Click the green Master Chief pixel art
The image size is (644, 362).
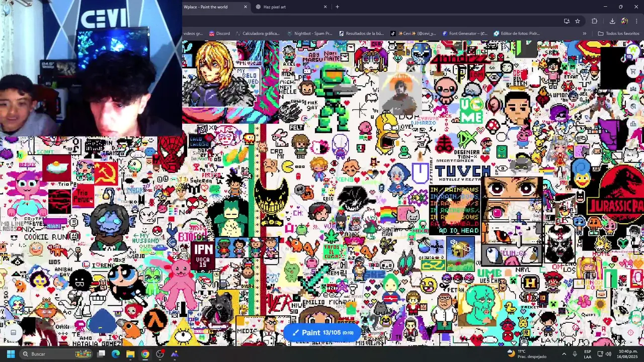335,99
